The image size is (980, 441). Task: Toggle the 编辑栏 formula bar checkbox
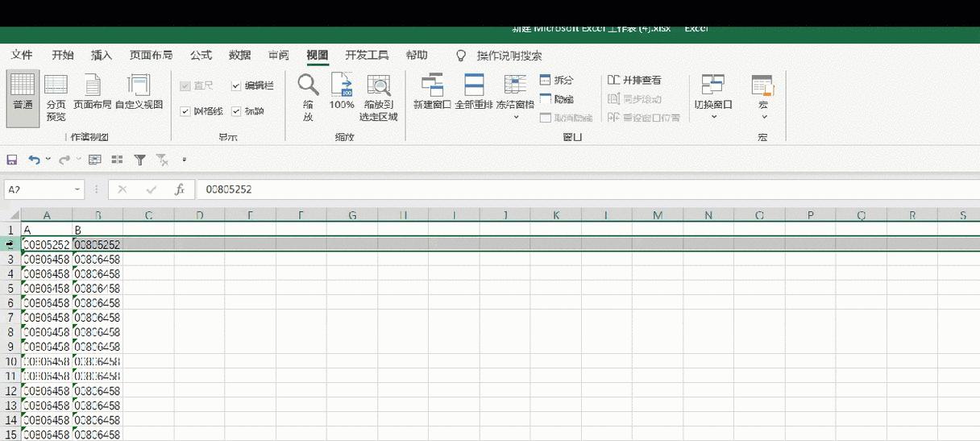tap(252, 85)
